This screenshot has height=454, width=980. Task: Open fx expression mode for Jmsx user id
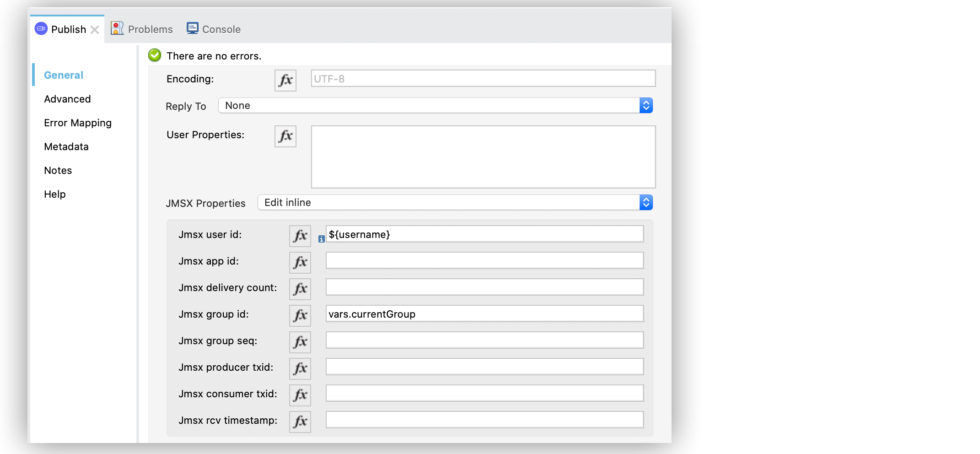coord(300,236)
